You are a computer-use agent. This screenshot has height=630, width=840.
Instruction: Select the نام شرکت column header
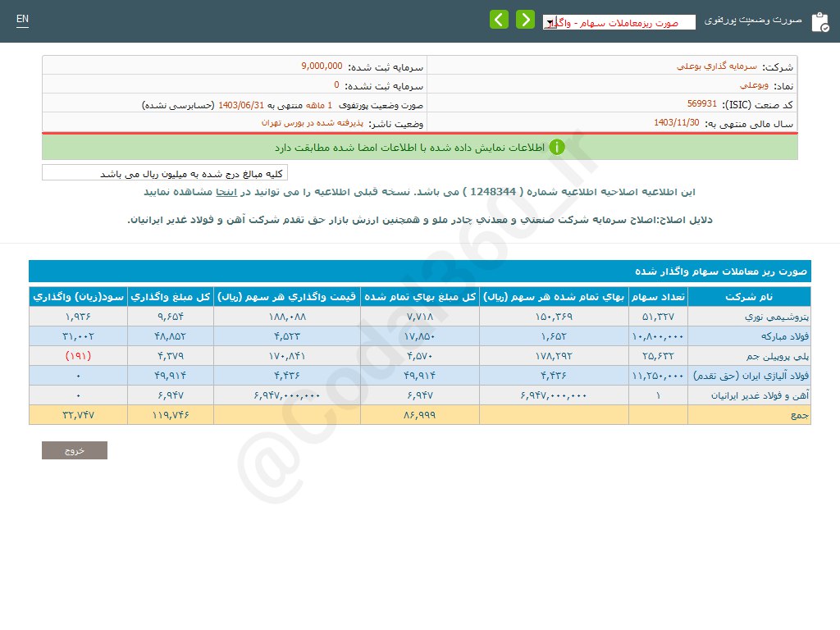[748, 297]
